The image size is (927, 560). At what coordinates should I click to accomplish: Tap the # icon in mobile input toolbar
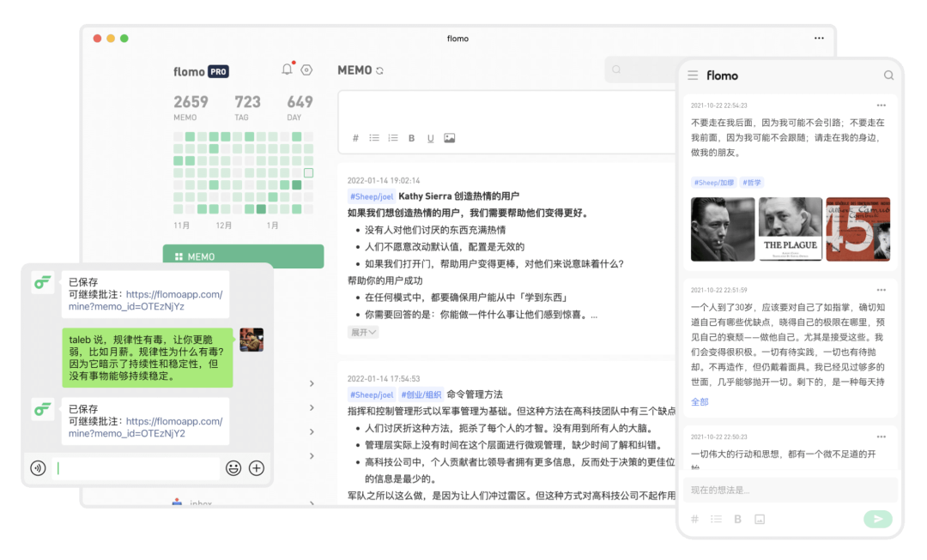tap(695, 519)
